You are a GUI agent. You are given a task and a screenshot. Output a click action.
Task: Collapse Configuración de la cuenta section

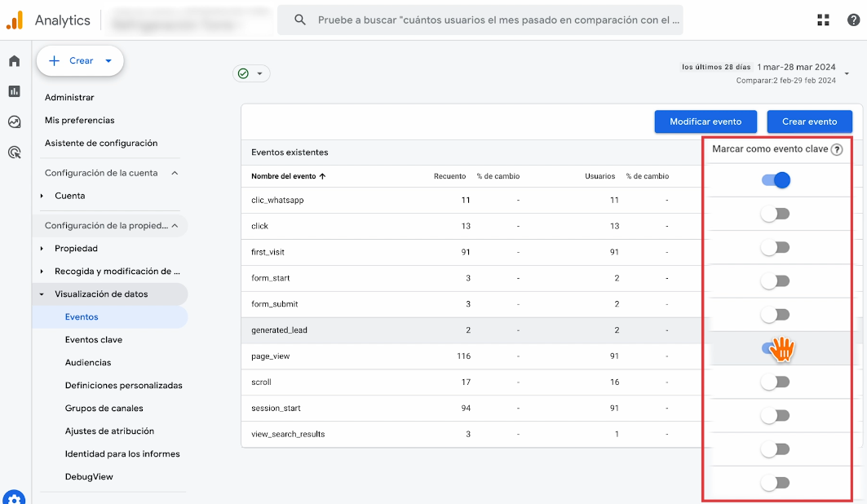[175, 173]
